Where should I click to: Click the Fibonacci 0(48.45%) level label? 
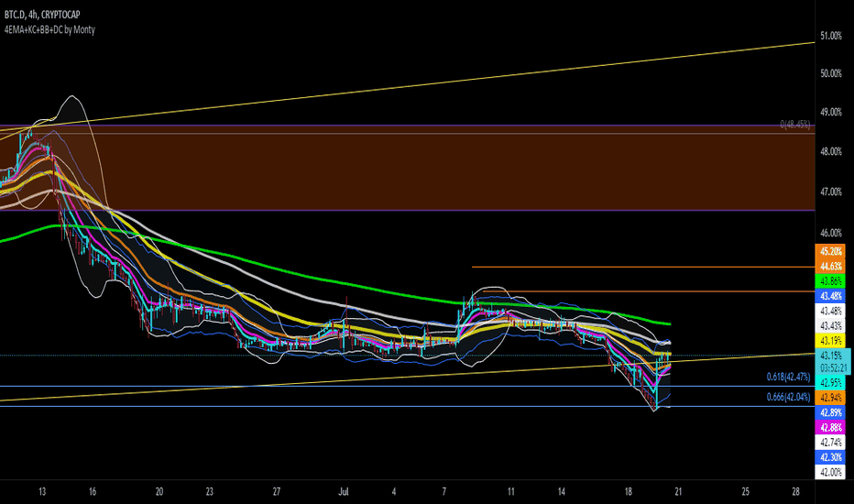(794, 125)
